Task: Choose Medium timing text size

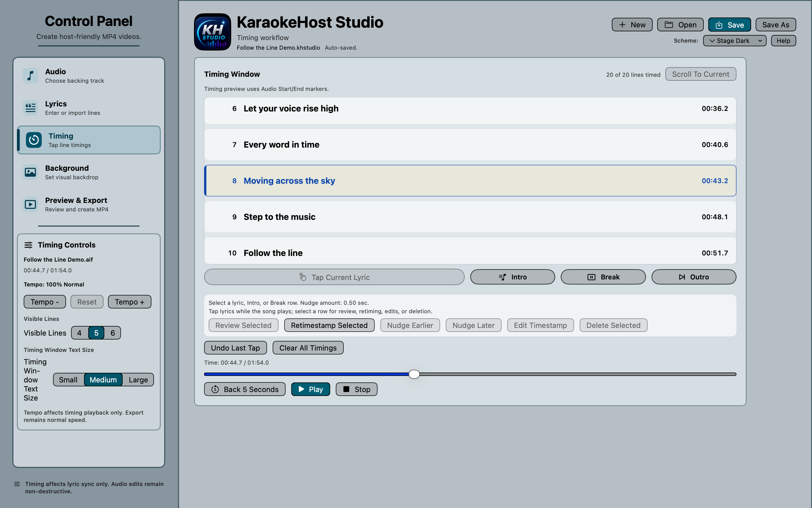Action: coord(103,380)
